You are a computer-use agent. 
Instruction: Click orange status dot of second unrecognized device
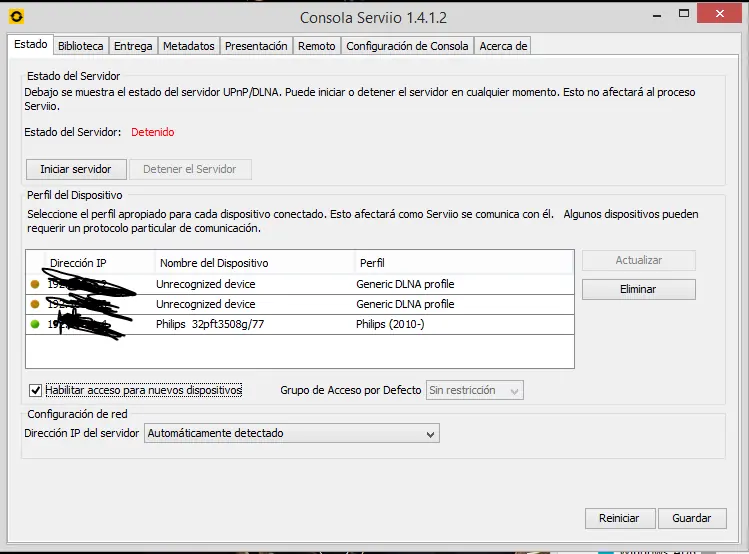(x=35, y=304)
